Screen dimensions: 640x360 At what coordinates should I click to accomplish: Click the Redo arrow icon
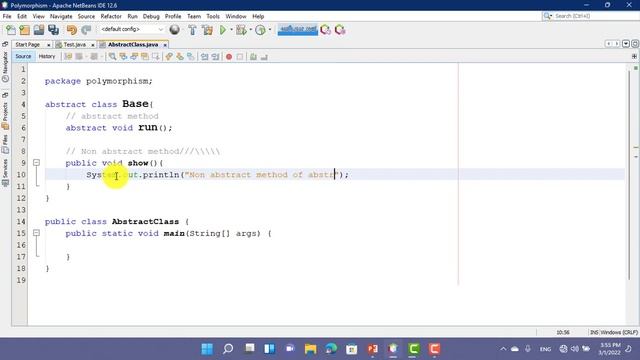pyautogui.click(x=86, y=30)
